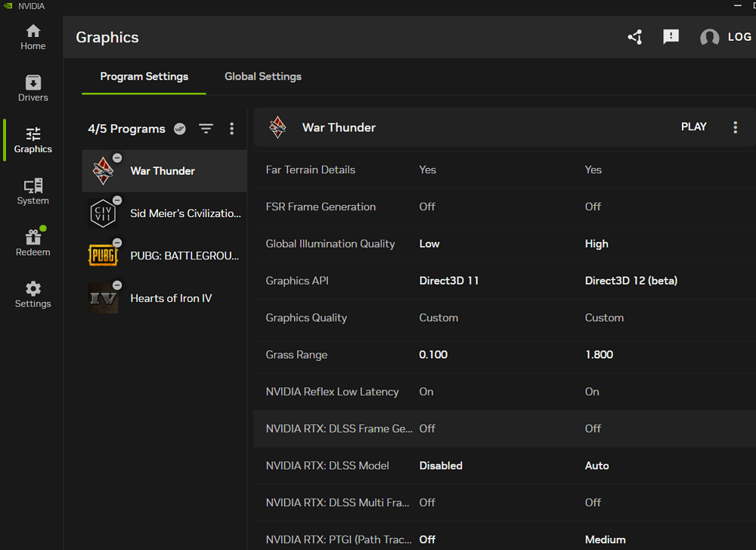756x550 pixels.
Task: Click FSR Frame Generation setting row
Action: (x=504, y=207)
